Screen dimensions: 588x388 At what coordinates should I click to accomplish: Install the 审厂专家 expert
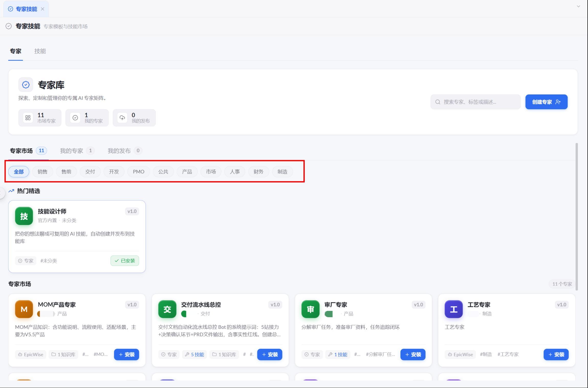click(413, 354)
